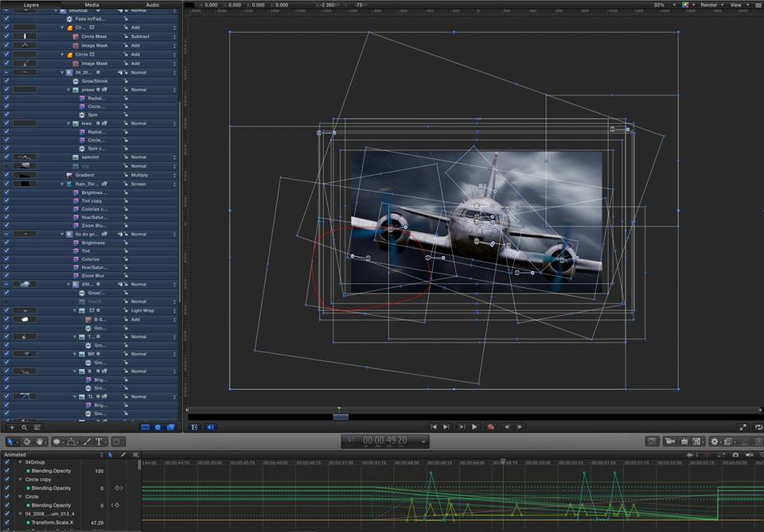Open the View pop-up menu
Image resolution: width=764 pixels, height=532 pixels.
tap(738, 5)
